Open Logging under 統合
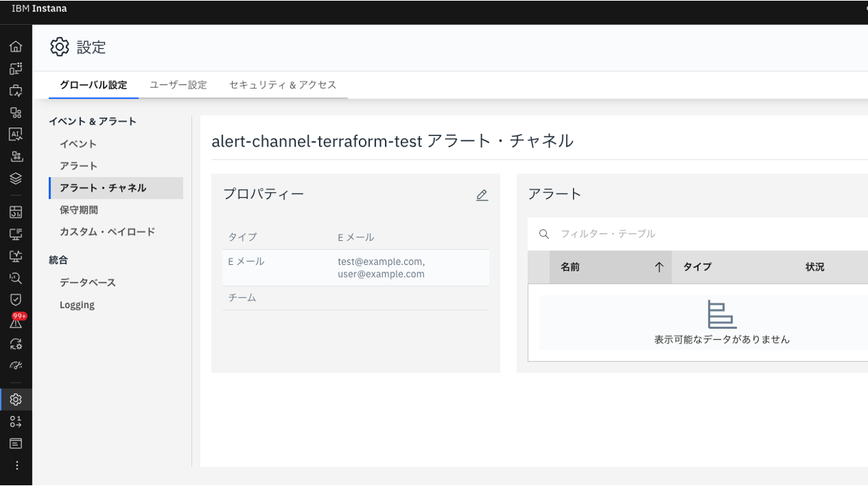 point(77,305)
